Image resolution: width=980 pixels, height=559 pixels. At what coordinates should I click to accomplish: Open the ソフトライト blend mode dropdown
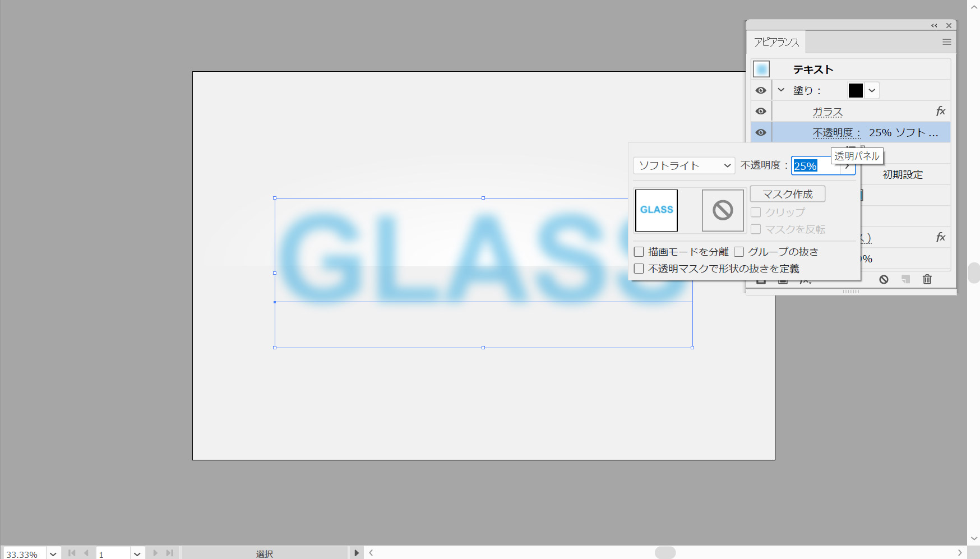(x=683, y=165)
